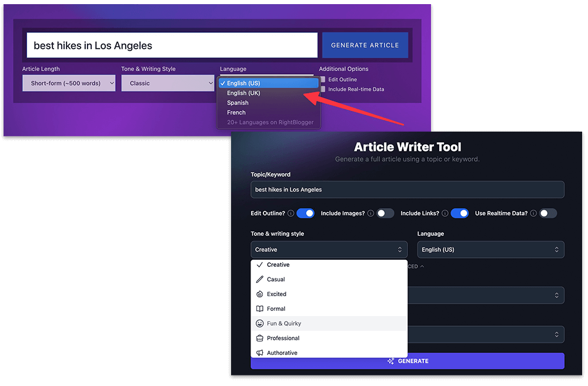Enable the Include Real-time Data checkbox

[322, 89]
